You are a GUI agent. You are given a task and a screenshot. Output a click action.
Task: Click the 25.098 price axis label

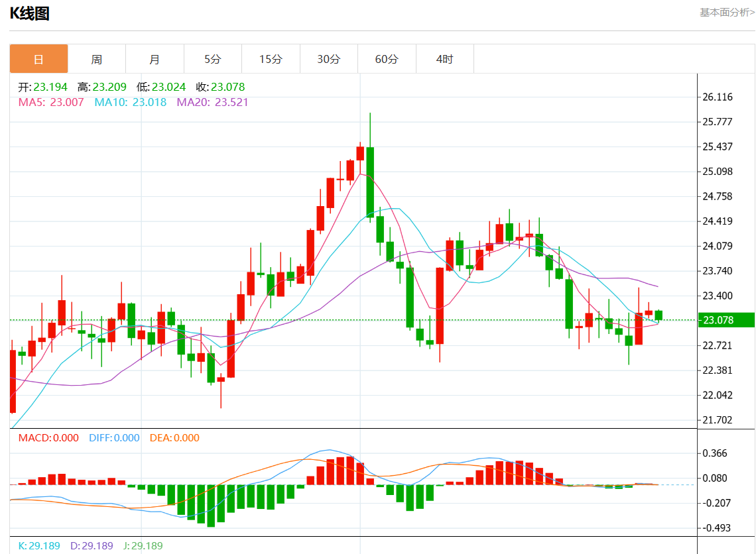[x=718, y=172]
